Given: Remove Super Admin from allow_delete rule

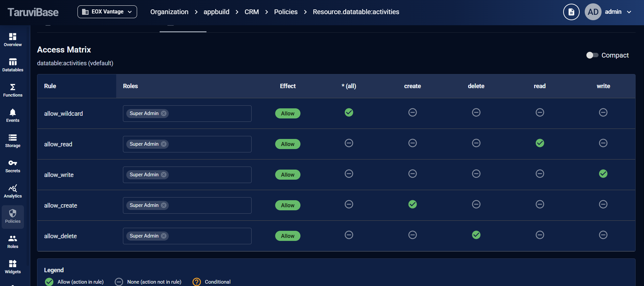Looking at the screenshot, I should pos(164,236).
